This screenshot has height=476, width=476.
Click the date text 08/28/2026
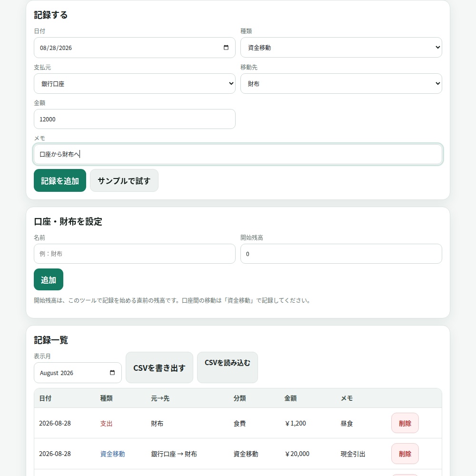pyautogui.click(x=56, y=48)
